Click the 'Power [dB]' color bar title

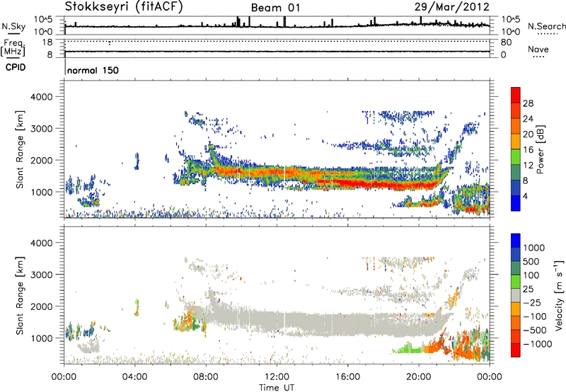(540, 149)
